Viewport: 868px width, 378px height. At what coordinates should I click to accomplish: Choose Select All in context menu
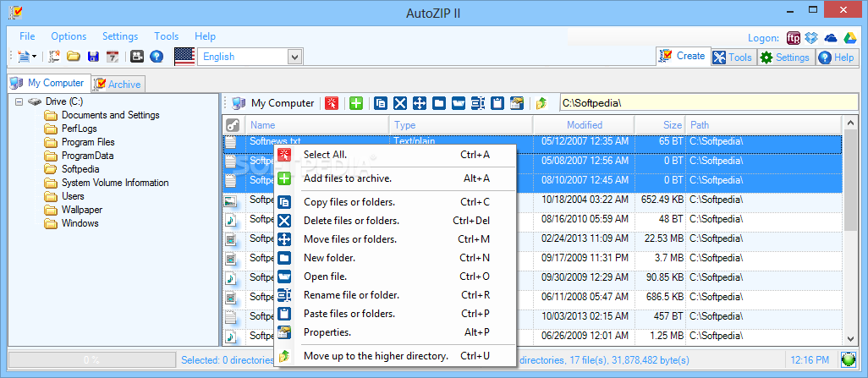coord(395,155)
